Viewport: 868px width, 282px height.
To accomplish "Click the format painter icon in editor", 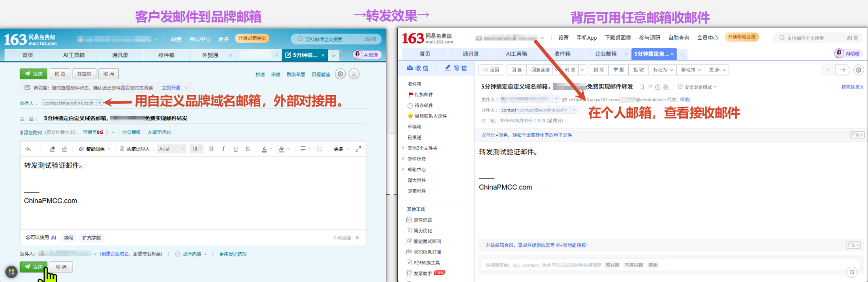I will 65,149.
